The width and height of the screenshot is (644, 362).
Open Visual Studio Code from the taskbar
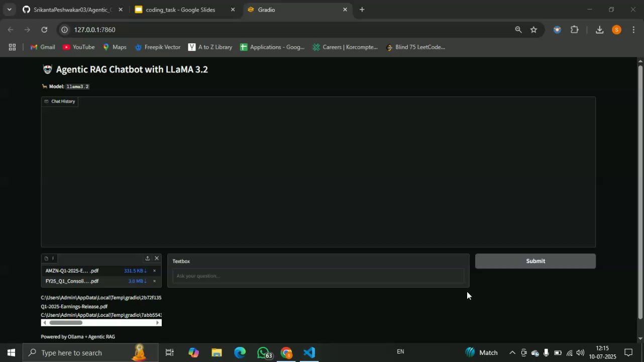309,353
